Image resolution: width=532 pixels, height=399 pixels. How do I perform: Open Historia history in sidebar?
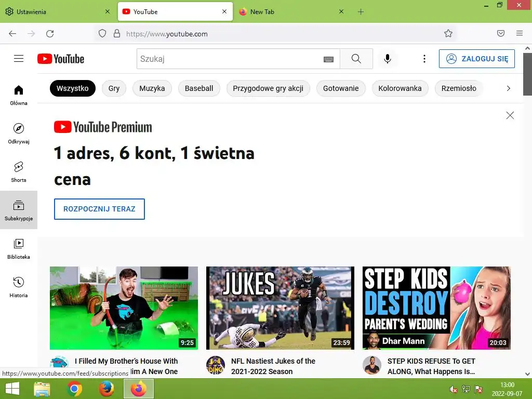click(x=19, y=287)
